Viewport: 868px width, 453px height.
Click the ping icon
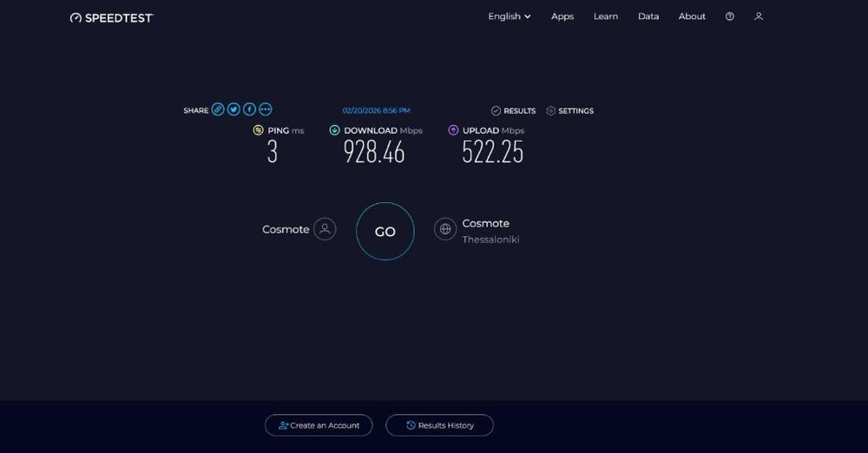point(258,130)
